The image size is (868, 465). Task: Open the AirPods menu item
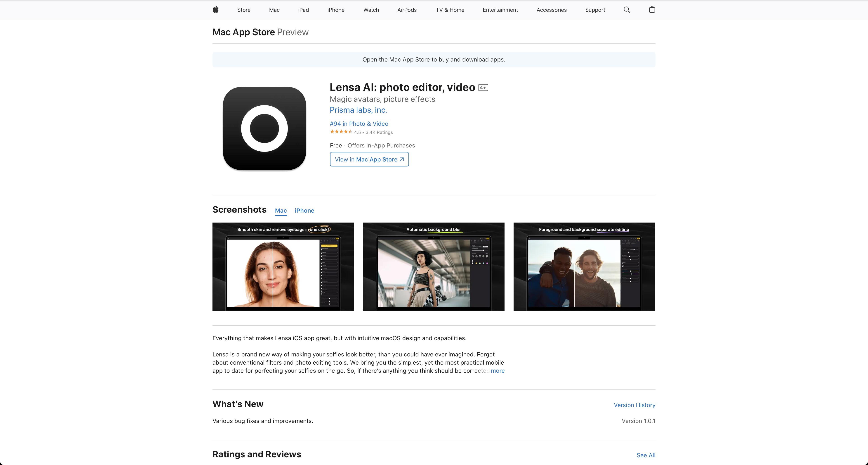pos(407,10)
